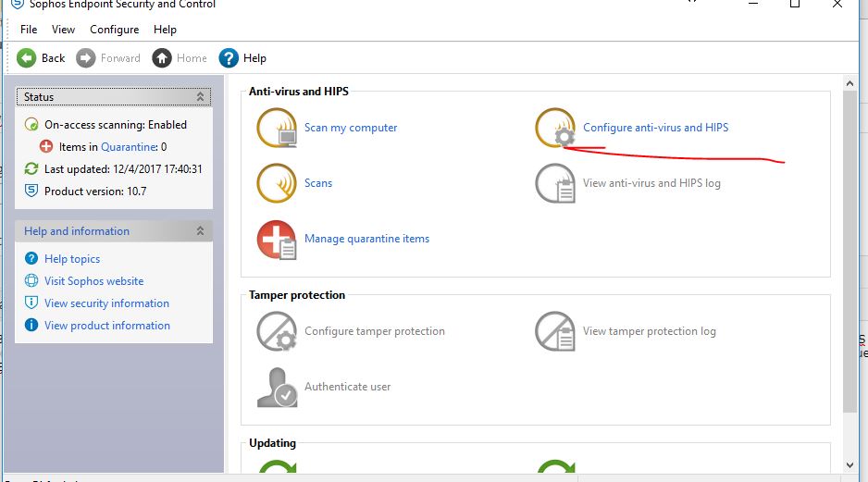868x482 pixels.
Task: Click the scrollbar up arrow
Action: [849, 83]
